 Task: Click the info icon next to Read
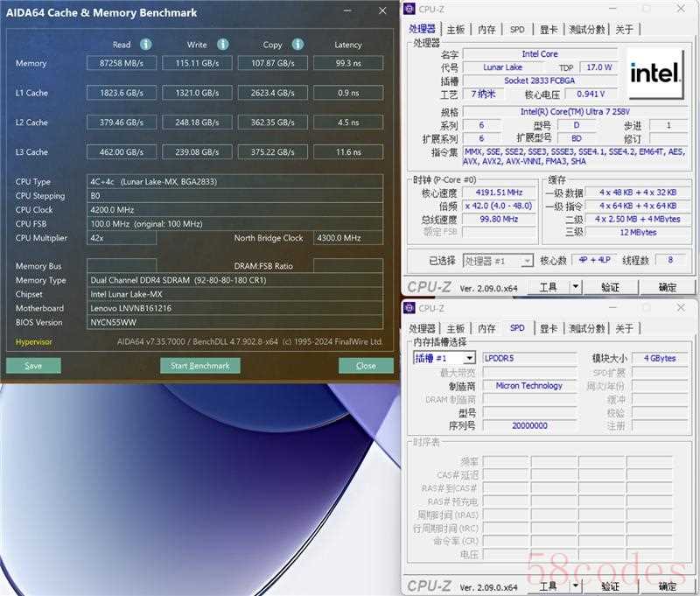[x=146, y=45]
